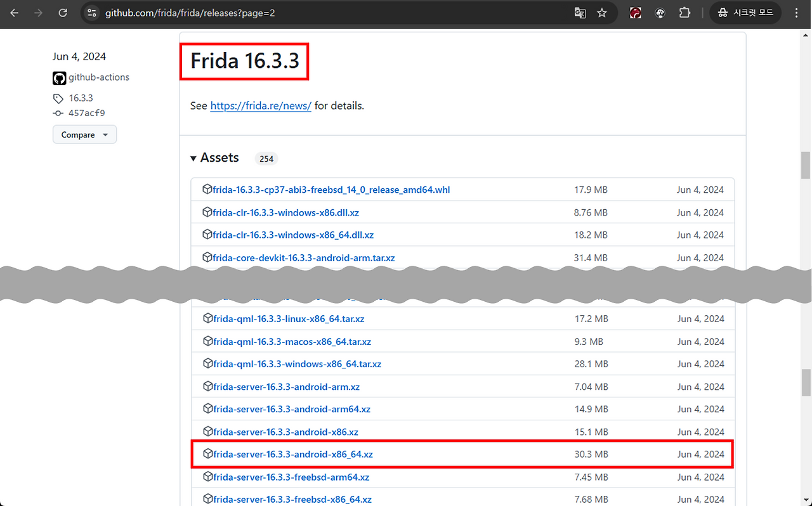
Task: Open the 16.3.3 tag link
Action: 81,98
